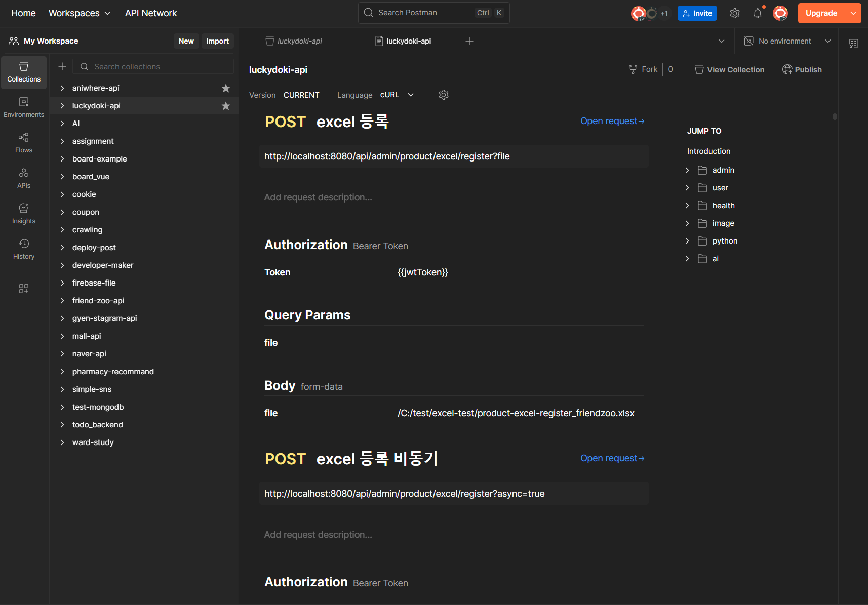Select the ward-study collection

tap(144, 442)
